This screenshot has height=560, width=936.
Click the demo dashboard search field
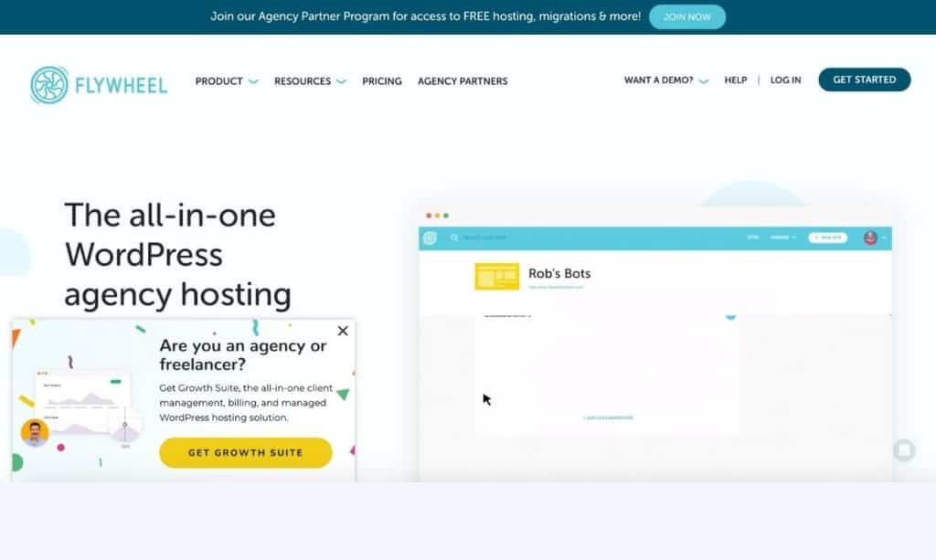[x=484, y=238]
